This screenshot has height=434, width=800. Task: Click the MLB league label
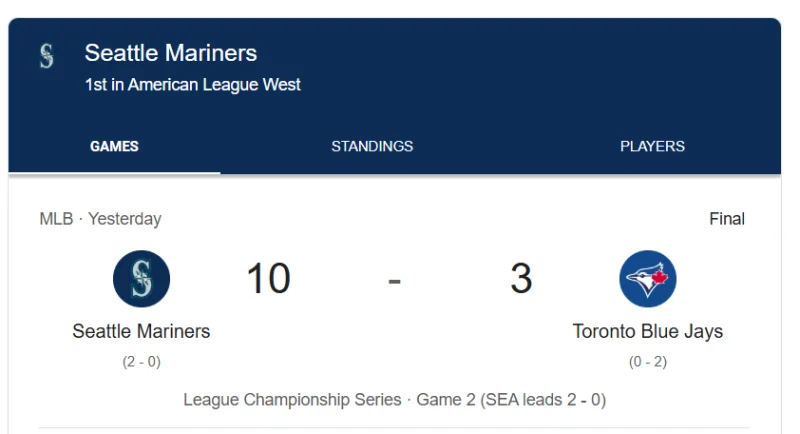pyautogui.click(x=56, y=219)
